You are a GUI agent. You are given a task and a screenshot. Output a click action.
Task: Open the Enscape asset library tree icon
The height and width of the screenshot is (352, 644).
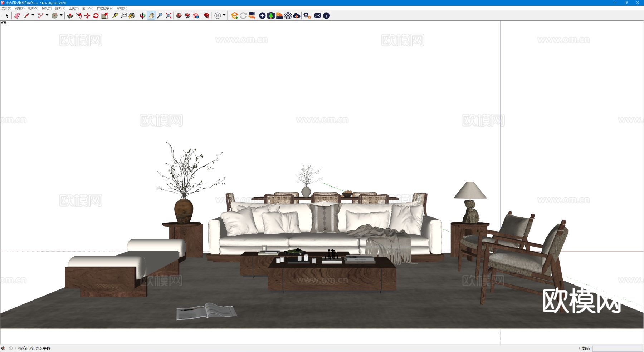pyautogui.click(x=271, y=16)
